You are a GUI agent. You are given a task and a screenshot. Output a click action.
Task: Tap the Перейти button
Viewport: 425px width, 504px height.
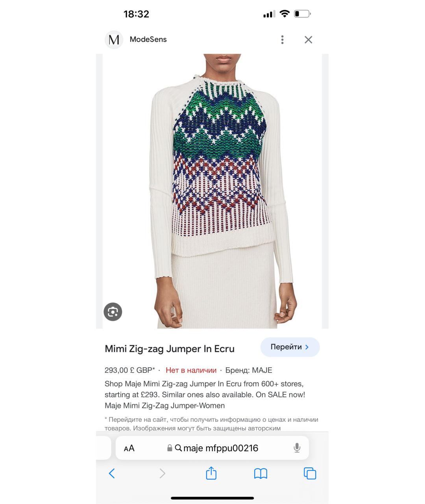click(290, 347)
